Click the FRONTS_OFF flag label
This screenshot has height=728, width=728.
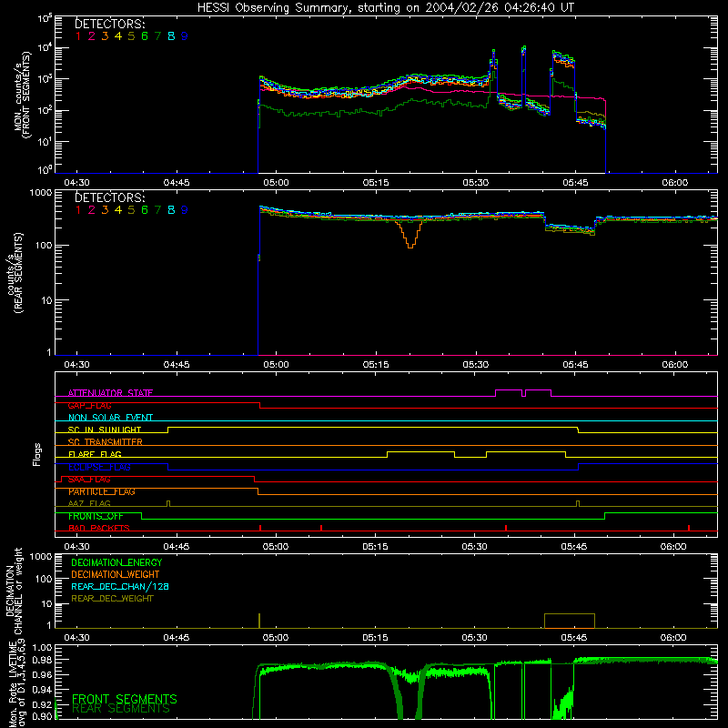click(x=96, y=516)
